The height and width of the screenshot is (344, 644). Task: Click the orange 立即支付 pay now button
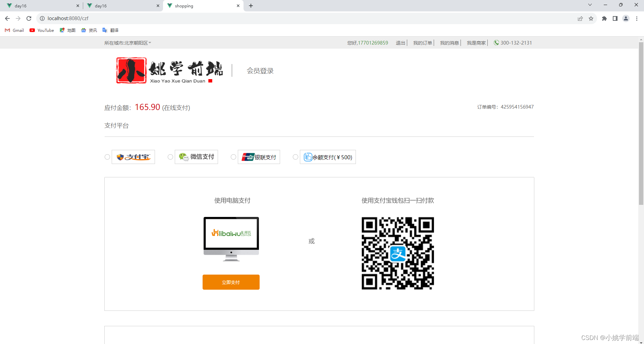(x=231, y=282)
